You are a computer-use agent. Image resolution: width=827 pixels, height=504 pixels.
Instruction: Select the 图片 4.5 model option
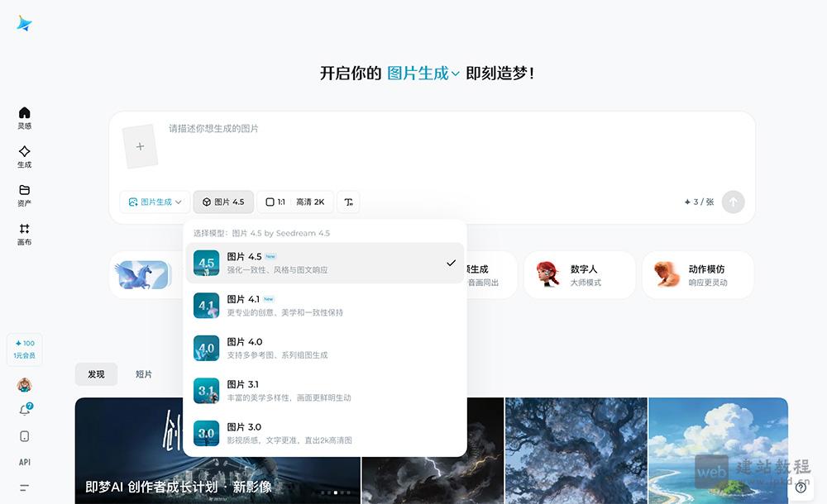click(x=324, y=263)
